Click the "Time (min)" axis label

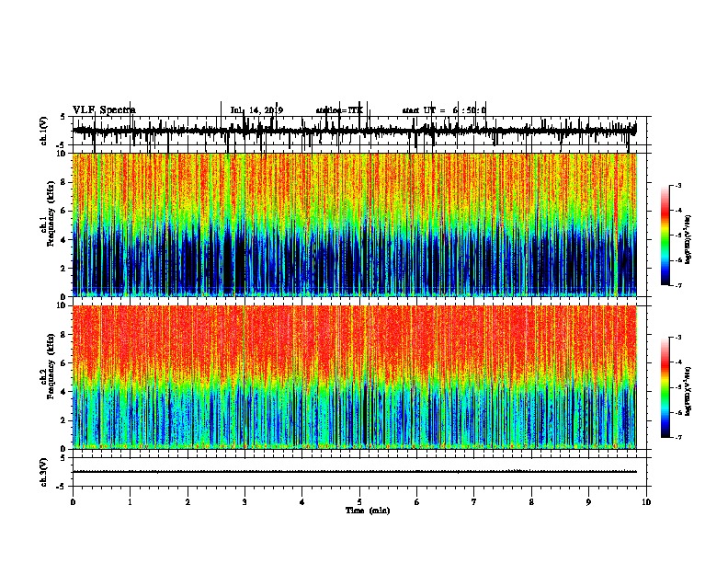tap(368, 511)
